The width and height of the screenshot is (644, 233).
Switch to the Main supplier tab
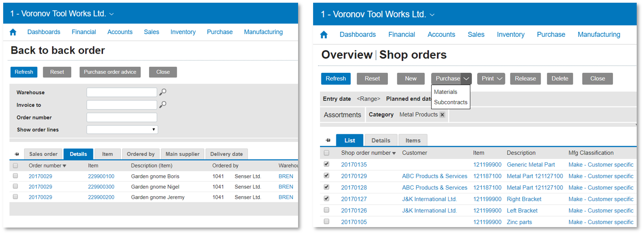click(182, 154)
